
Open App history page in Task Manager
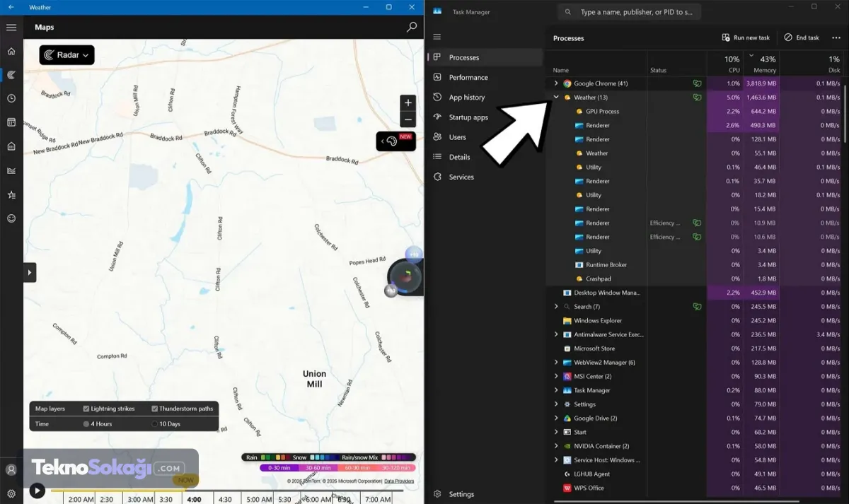coord(485,98)
